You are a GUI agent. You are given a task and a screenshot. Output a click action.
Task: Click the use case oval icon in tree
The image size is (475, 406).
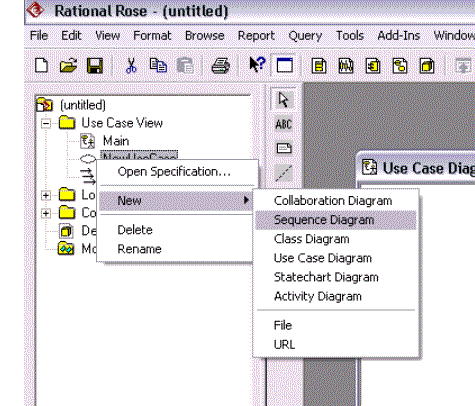(x=88, y=159)
